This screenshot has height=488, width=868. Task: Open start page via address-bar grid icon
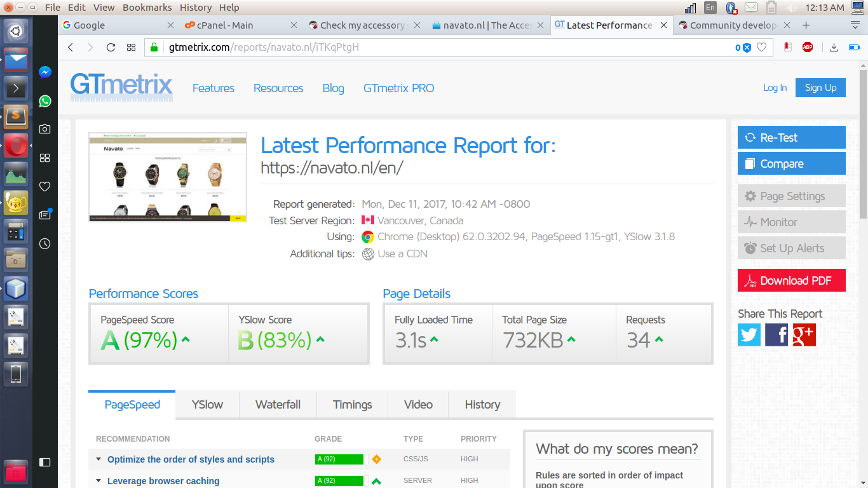tap(131, 48)
